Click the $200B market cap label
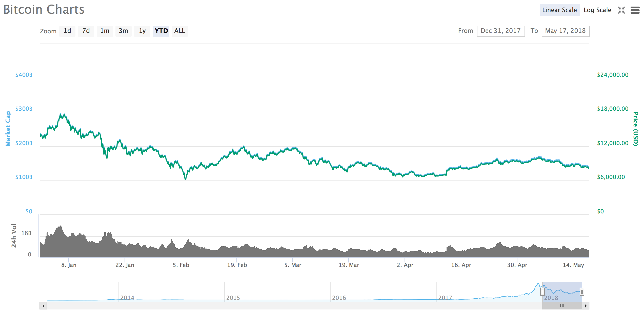Screen dimensions: 644x312 point(24,143)
